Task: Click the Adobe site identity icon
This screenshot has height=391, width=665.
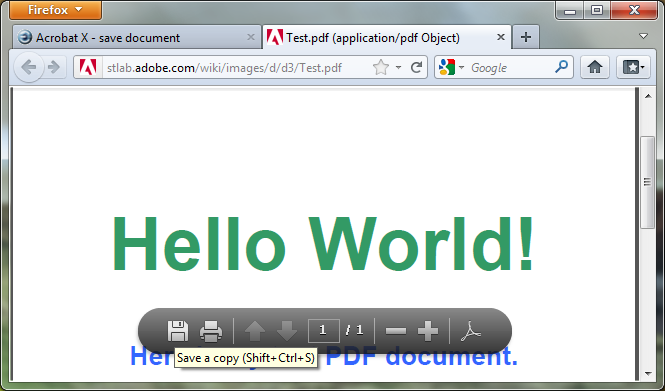Action: click(88, 67)
